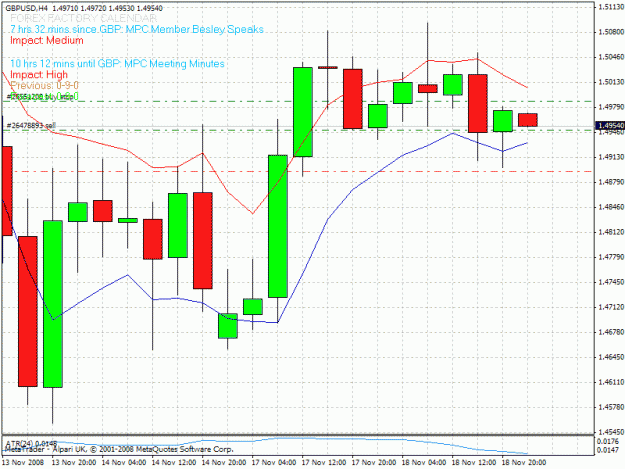Click the 1.45780 price scale label
The height and width of the screenshot is (469, 625).
pos(611,407)
